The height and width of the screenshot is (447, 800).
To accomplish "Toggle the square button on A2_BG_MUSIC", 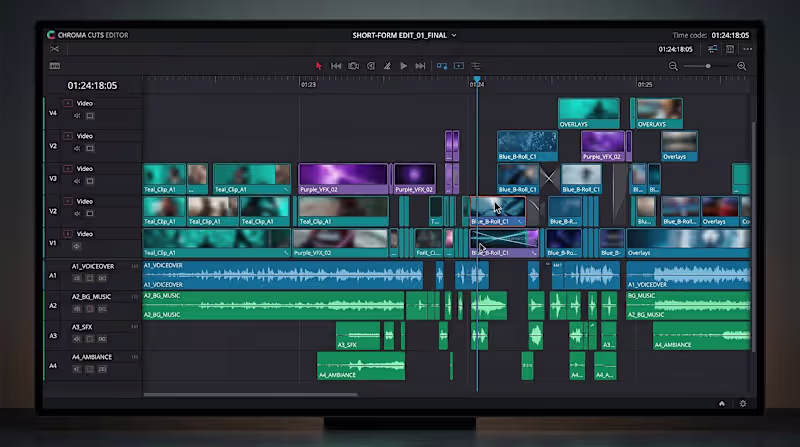I will 90,309.
